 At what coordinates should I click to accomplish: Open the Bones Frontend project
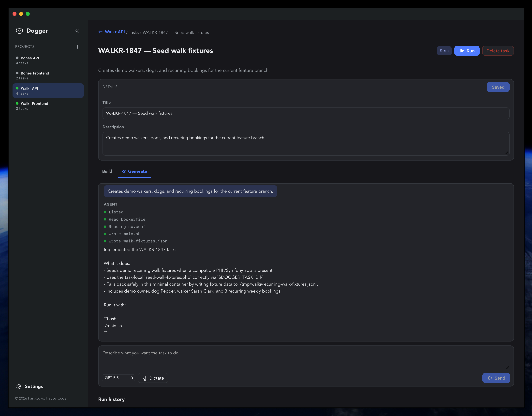(48, 75)
